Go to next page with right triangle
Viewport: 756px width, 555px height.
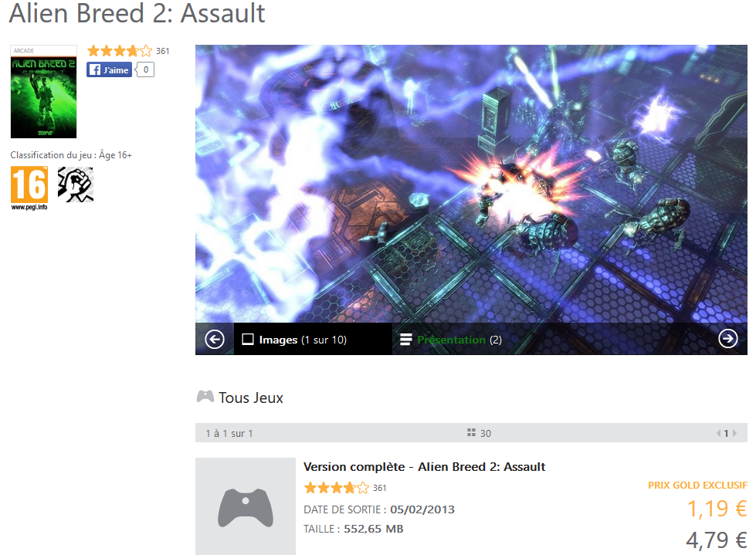click(735, 433)
